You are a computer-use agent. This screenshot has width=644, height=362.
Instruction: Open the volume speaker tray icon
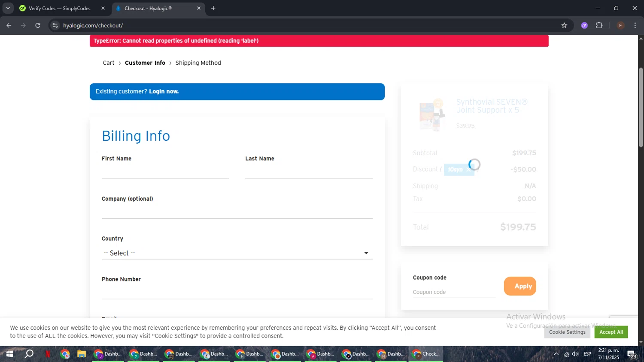tap(575, 354)
